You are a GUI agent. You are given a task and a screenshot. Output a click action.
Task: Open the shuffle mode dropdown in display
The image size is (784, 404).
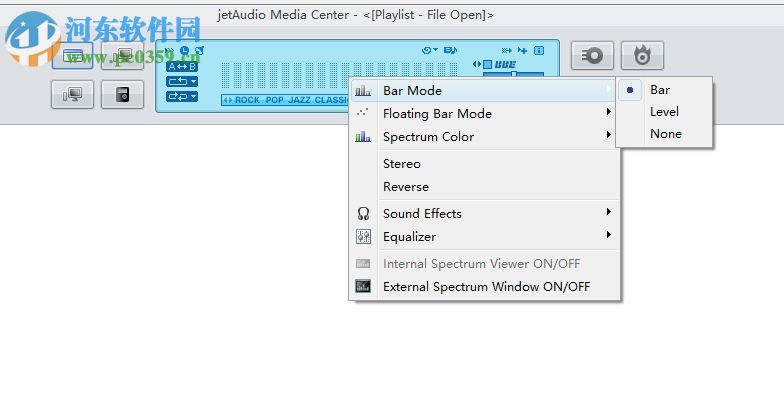pos(182,96)
